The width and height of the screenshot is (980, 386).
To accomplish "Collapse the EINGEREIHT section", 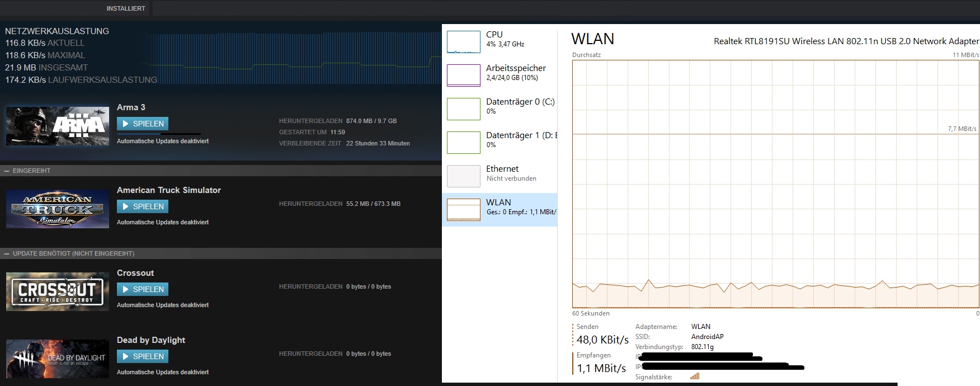I will pyautogui.click(x=7, y=171).
